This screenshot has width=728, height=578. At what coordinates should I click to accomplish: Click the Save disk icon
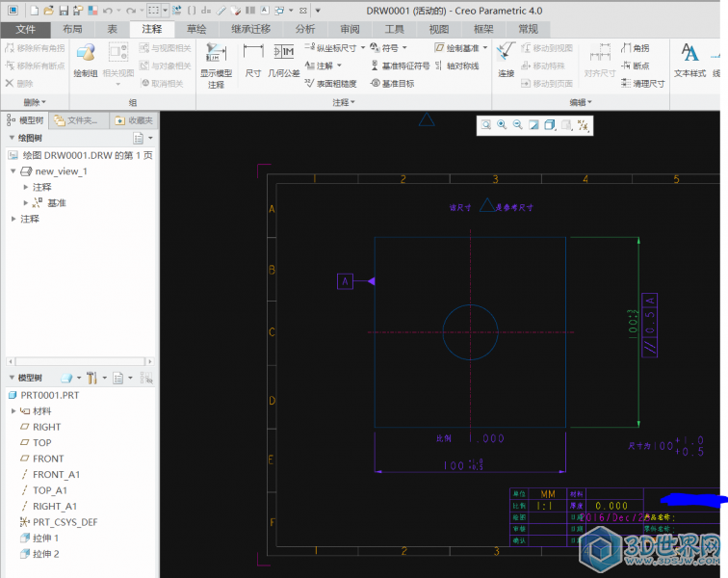click(64, 11)
